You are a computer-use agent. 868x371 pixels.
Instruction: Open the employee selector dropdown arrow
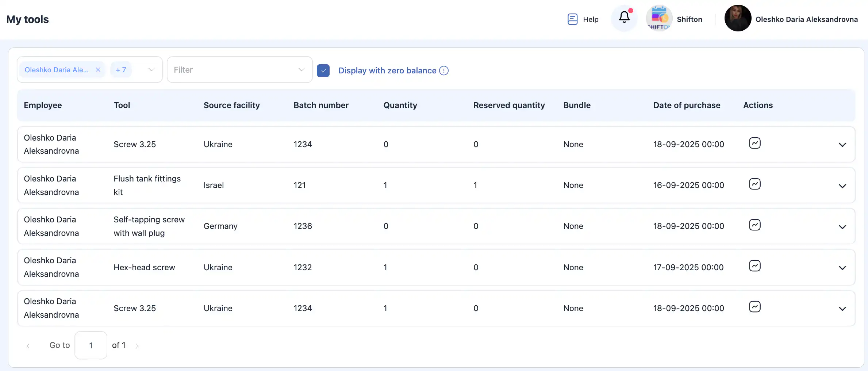pyautogui.click(x=151, y=70)
